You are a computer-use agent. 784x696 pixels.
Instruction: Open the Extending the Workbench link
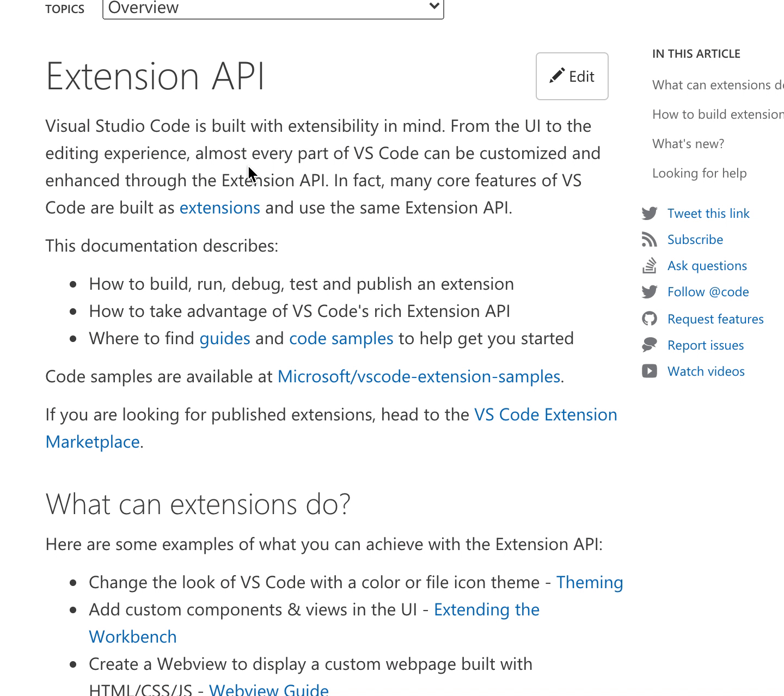click(486, 609)
